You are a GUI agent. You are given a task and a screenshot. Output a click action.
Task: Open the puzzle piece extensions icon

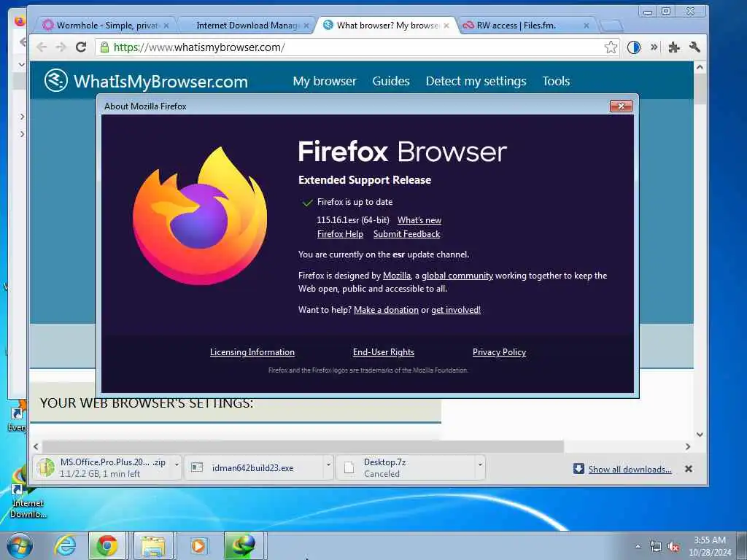pos(673,47)
